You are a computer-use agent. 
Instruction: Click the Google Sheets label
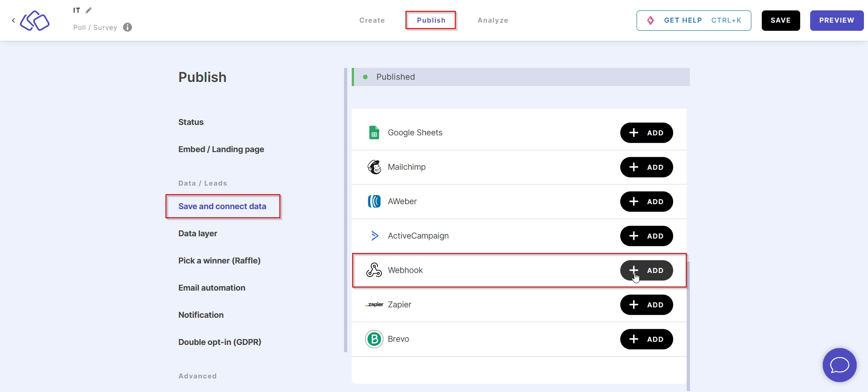click(415, 133)
